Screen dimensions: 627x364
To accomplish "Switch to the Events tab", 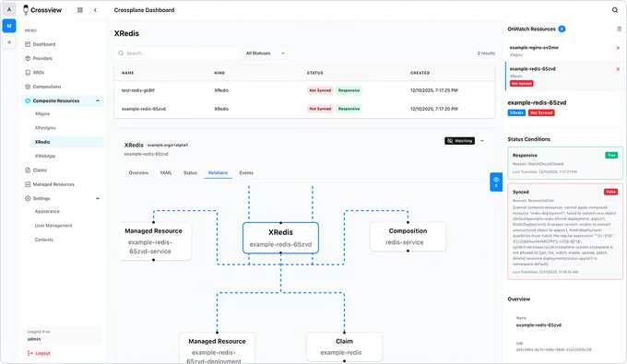I will [x=246, y=173].
